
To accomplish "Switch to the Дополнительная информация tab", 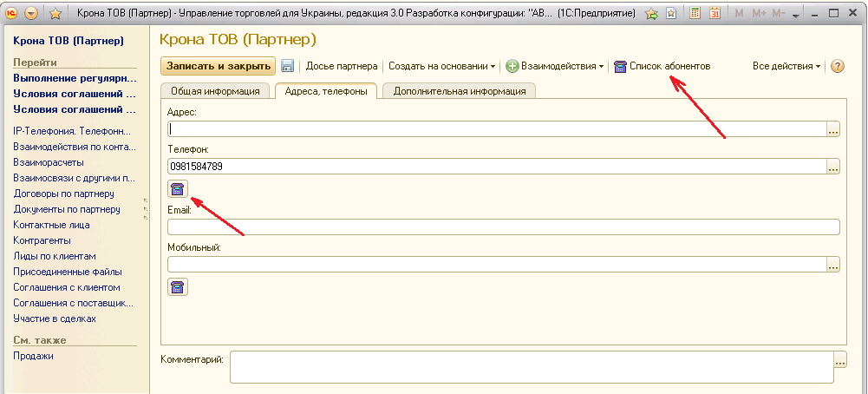I will [460, 91].
